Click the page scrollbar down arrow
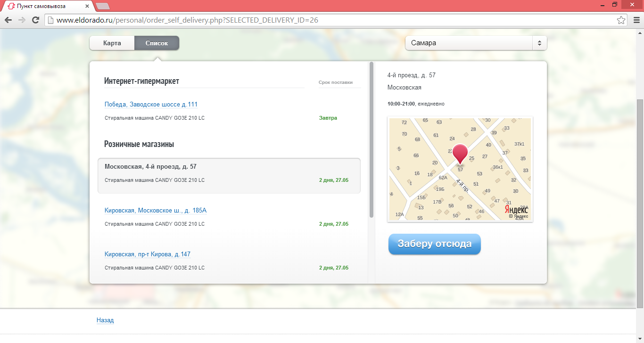This screenshot has width=644, height=343. pos(640,339)
